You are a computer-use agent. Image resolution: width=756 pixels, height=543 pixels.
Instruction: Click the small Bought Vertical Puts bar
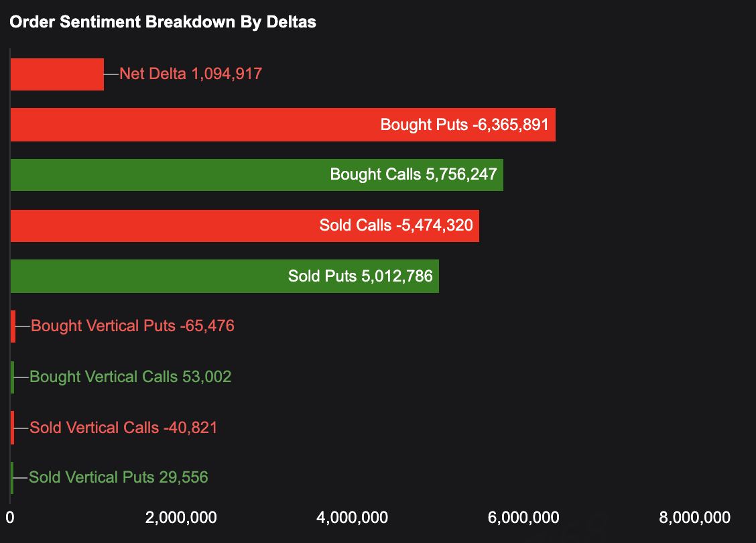pyautogui.click(x=13, y=326)
